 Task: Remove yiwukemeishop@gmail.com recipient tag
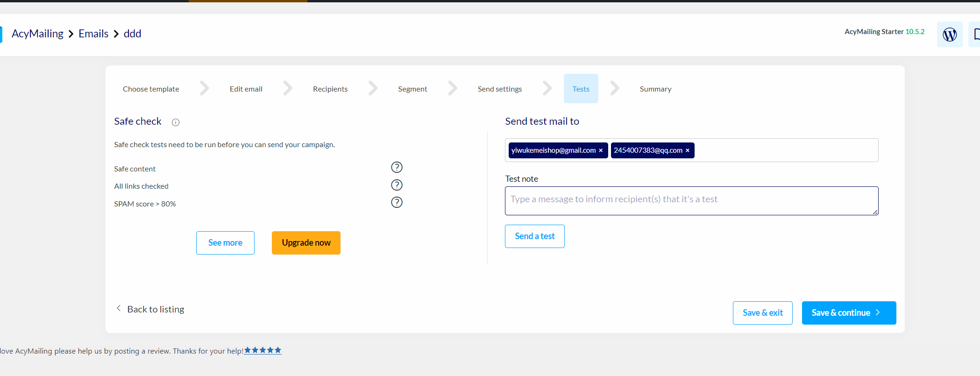click(x=601, y=150)
